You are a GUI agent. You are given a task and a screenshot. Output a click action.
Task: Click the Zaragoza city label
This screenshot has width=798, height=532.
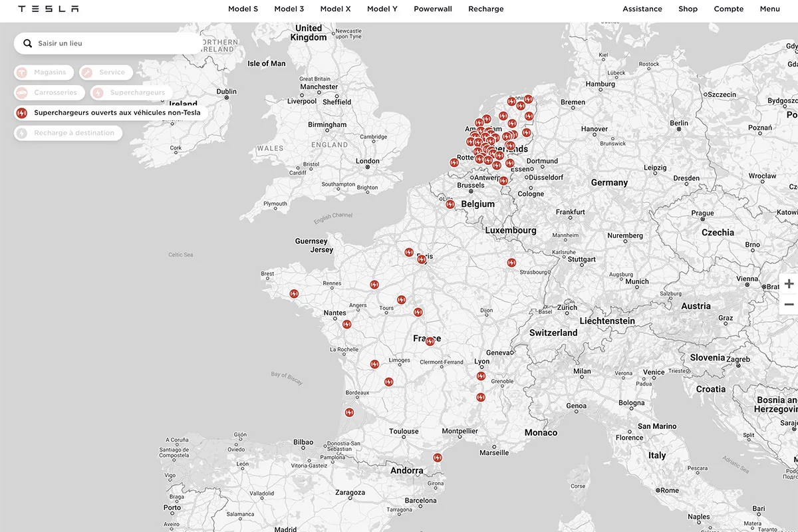click(x=350, y=493)
